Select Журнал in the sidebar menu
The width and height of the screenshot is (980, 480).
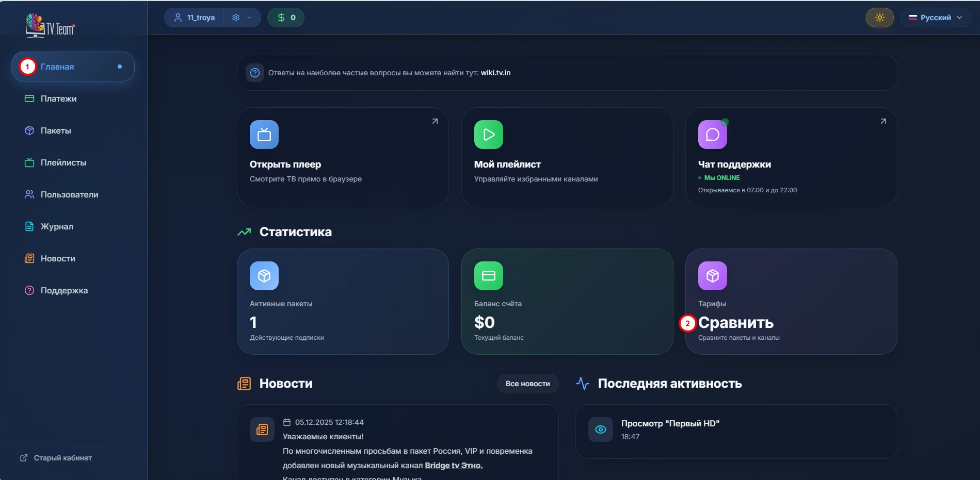(57, 226)
